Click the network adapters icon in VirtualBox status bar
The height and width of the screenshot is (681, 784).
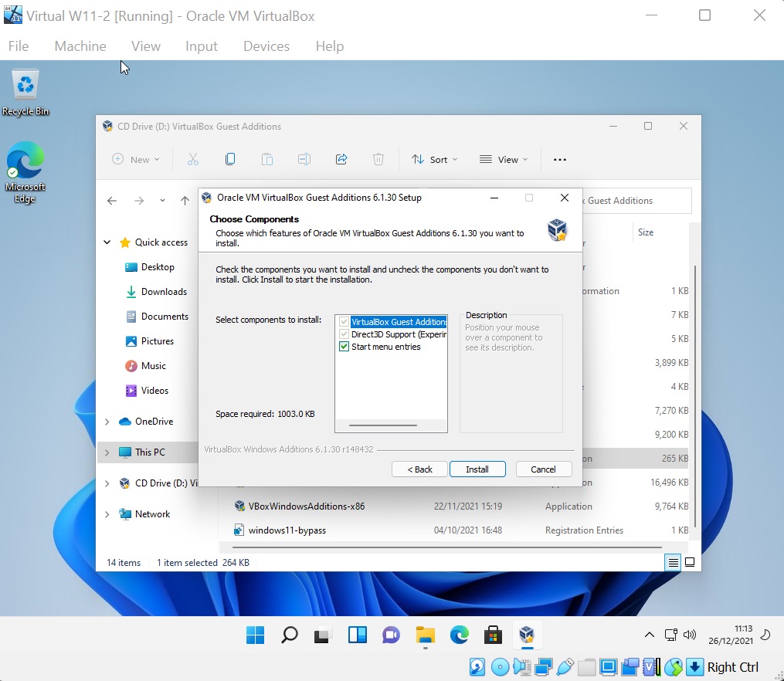544,667
